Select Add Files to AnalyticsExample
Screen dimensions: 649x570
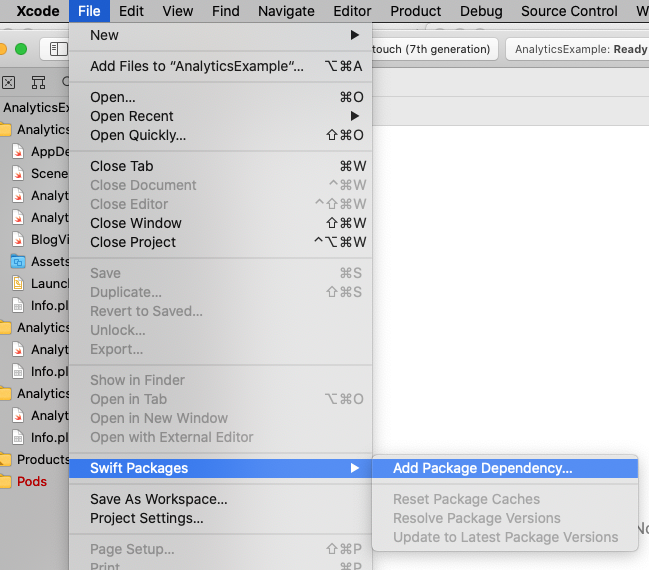(x=197, y=66)
